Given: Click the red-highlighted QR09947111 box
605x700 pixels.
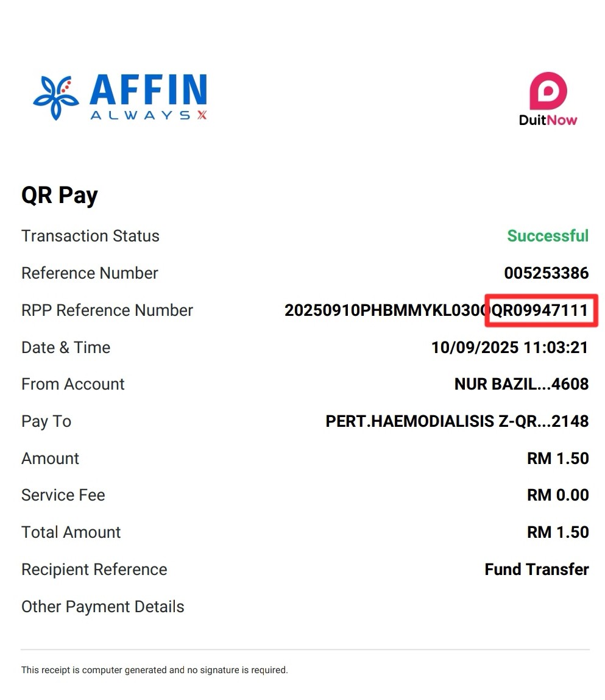Looking at the screenshot, I should point(541,310).
